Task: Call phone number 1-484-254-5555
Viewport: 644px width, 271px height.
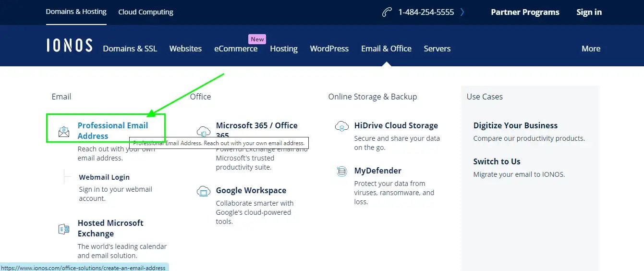Action: (x=426, y=12)
